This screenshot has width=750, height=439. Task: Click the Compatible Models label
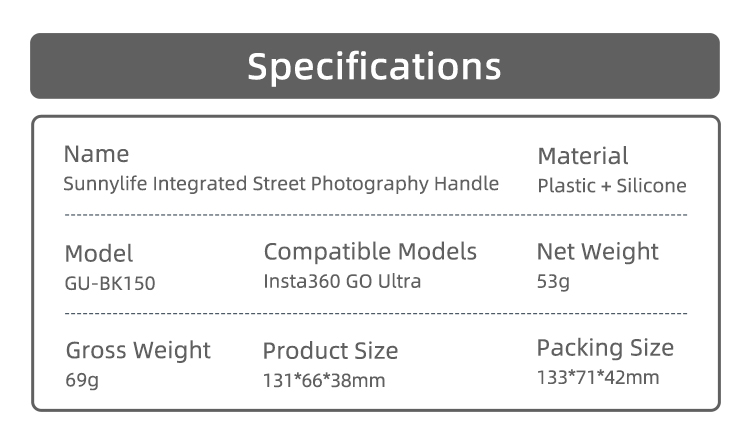click(x=370, y=251)
